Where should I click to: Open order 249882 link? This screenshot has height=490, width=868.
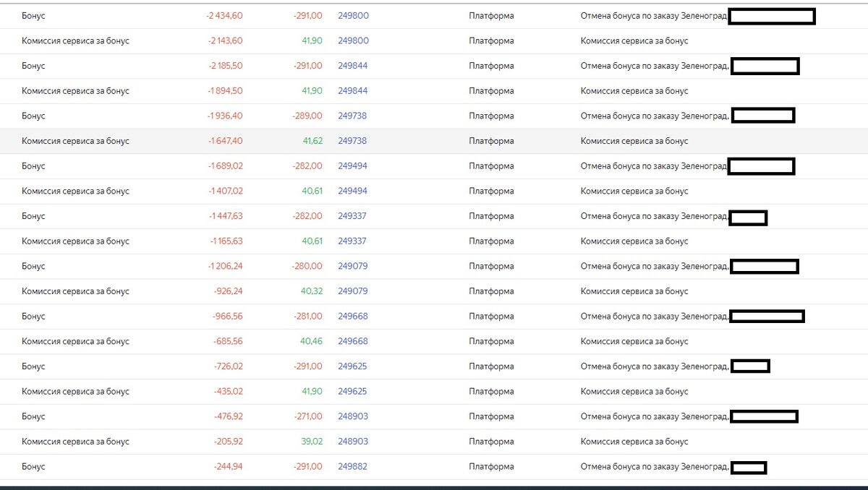point(352,467)
